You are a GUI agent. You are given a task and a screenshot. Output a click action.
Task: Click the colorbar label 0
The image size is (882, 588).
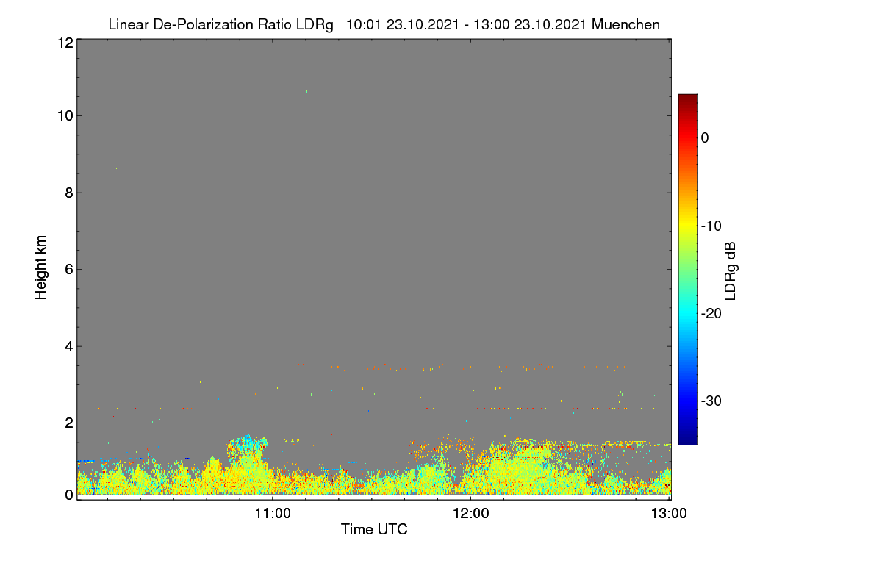(706, 137)
